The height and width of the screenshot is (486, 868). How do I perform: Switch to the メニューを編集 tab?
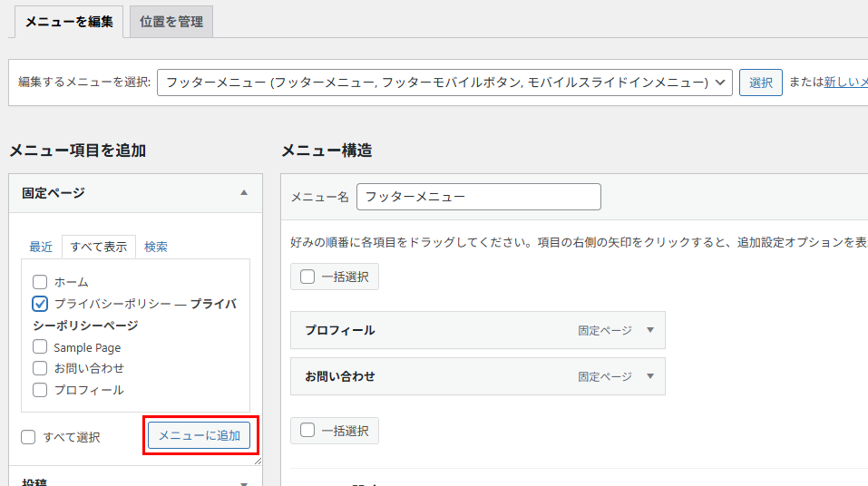(x=68, y=22)
